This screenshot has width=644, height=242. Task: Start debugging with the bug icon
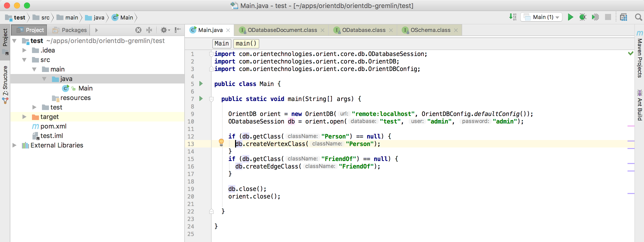tap(583, 17)
